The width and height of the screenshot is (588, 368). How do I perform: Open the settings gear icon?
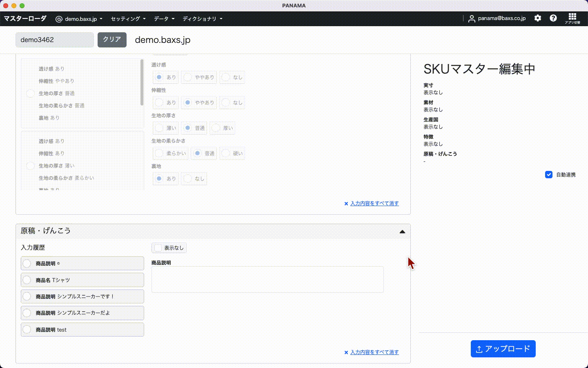[x=538, y=18]
